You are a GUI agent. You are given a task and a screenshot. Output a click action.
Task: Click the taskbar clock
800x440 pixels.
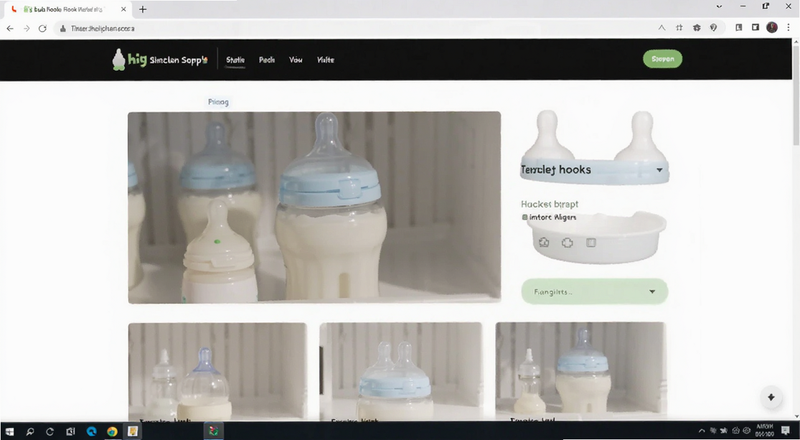point(764,430)
